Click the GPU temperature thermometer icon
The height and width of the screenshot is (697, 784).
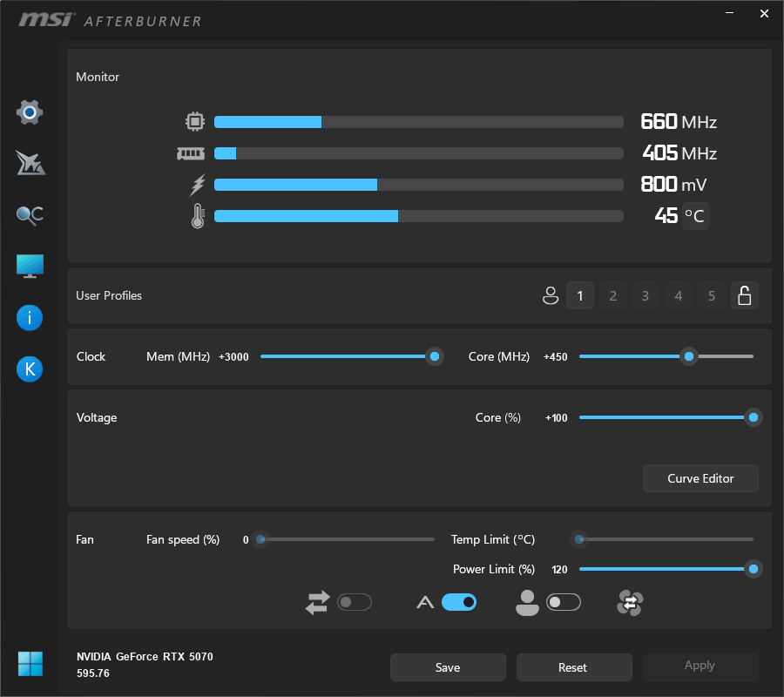point(197,215)
